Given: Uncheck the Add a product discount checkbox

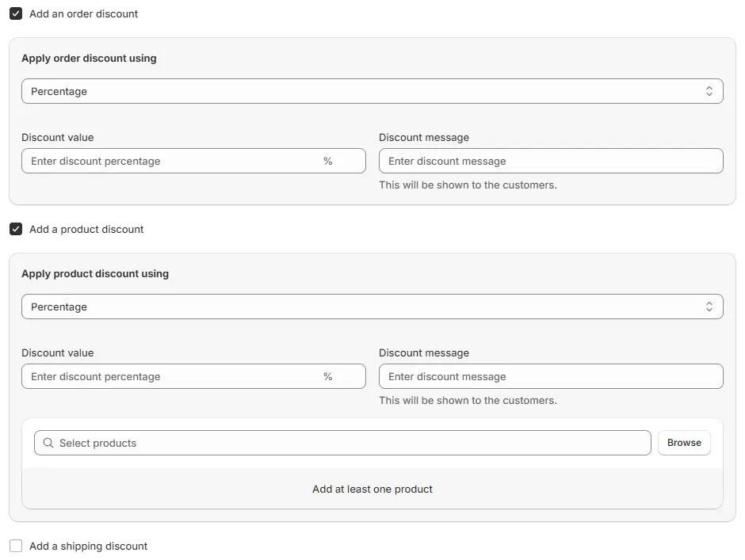Looking at the screenshot, I should (x=16, y=229).
